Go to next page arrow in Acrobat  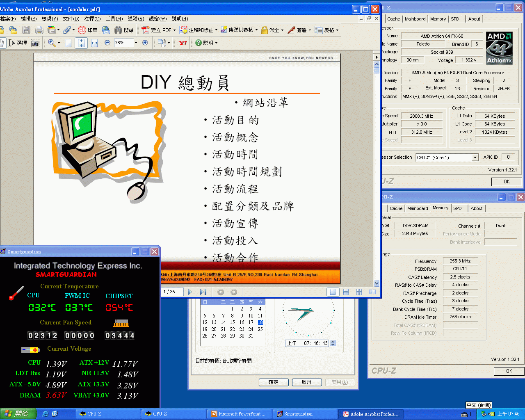pyautogui.click(x=190, y=292)
